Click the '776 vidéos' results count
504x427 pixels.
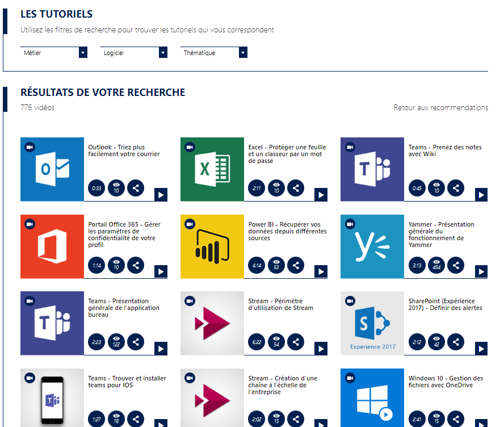click(x=37, y=107)
